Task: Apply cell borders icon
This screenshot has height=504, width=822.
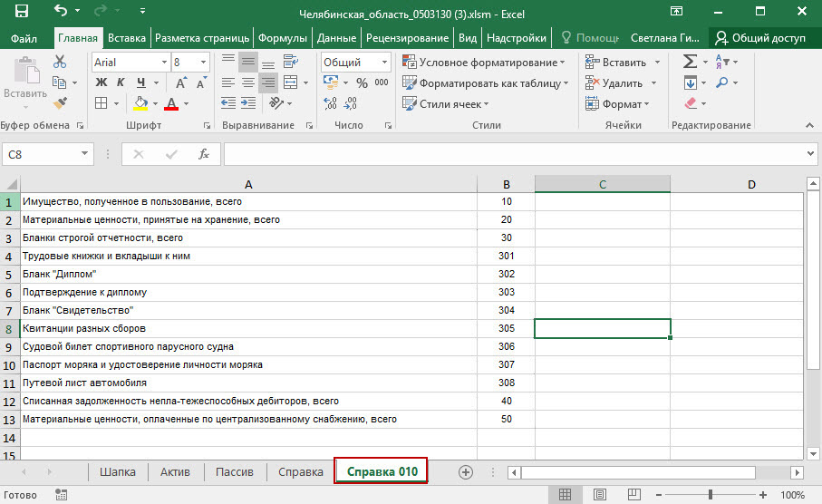Action: coord(102,103)
